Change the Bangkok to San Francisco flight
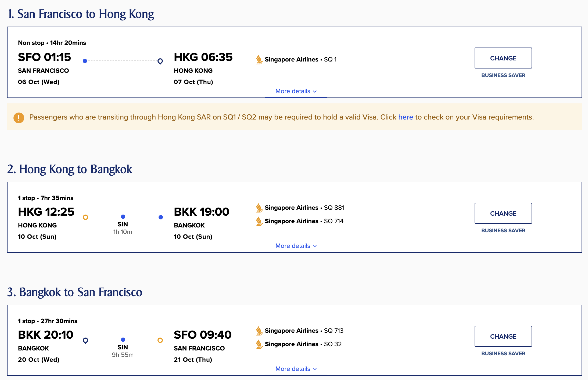The height and width of the screenshot is (380, 588). (503, 336)
